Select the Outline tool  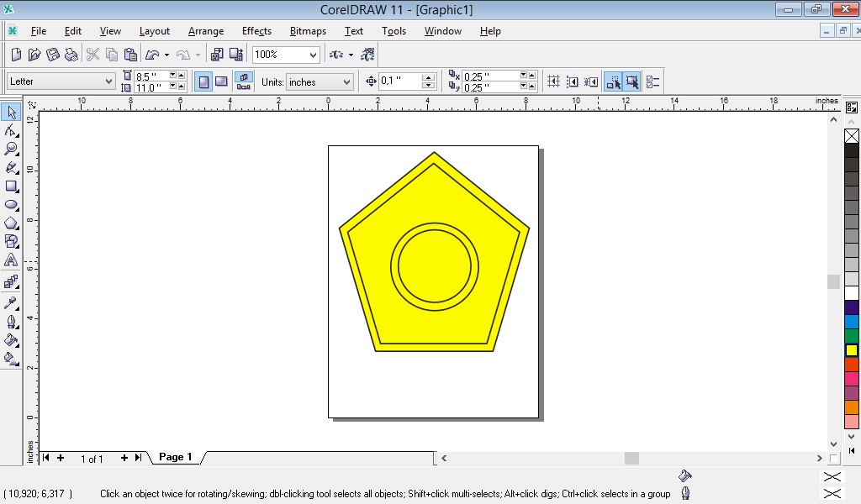tap(11, 322)
